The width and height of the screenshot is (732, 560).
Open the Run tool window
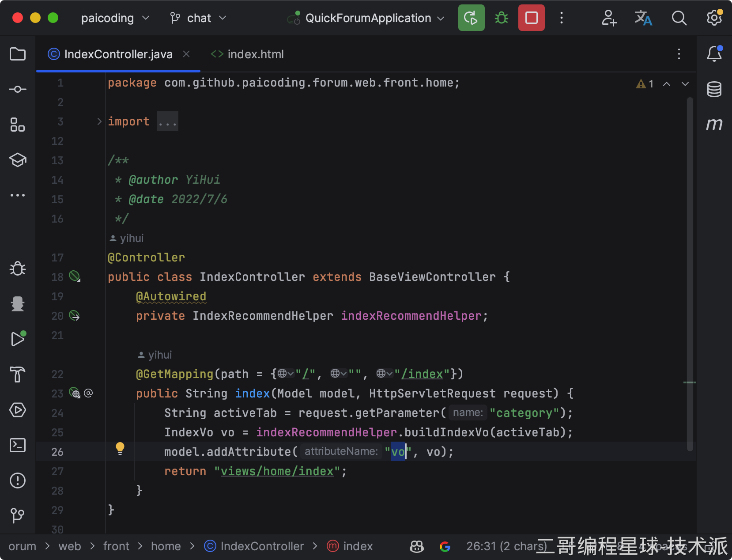point(18,339)
